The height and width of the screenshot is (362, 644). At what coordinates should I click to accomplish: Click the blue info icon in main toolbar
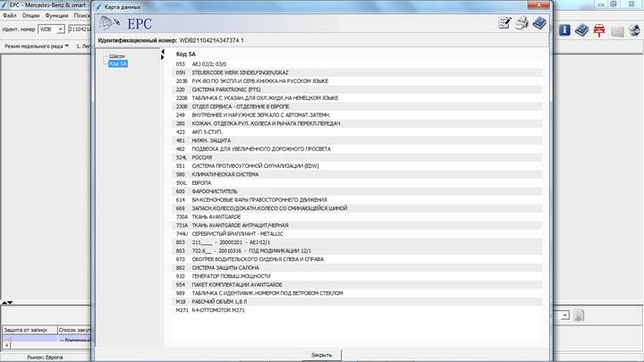coord(564,29)
